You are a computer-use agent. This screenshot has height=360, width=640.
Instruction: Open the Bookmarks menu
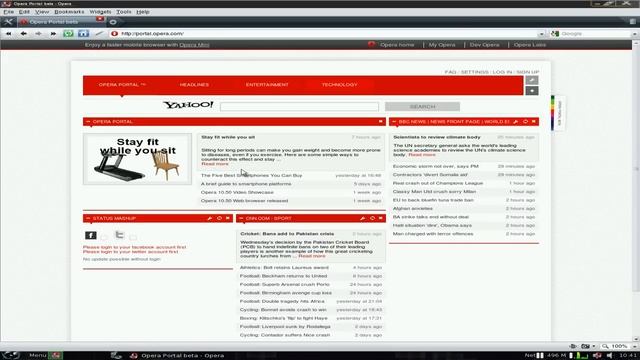(x=69, y=12)
